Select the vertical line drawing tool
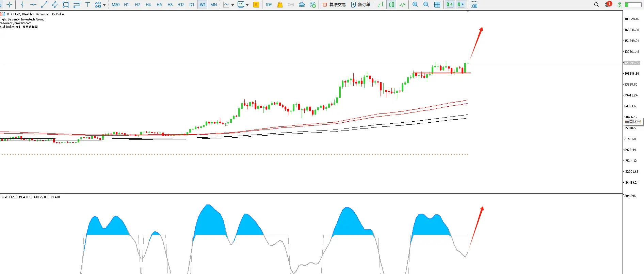Image resolution: width=644 pixels, height=274 pixels. tap(22, 5)
